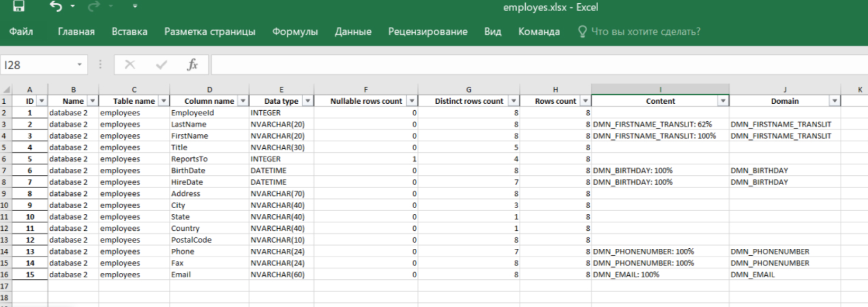Open the Undo history dropdown arrow
868x307 pixels.
click(72, 6)
